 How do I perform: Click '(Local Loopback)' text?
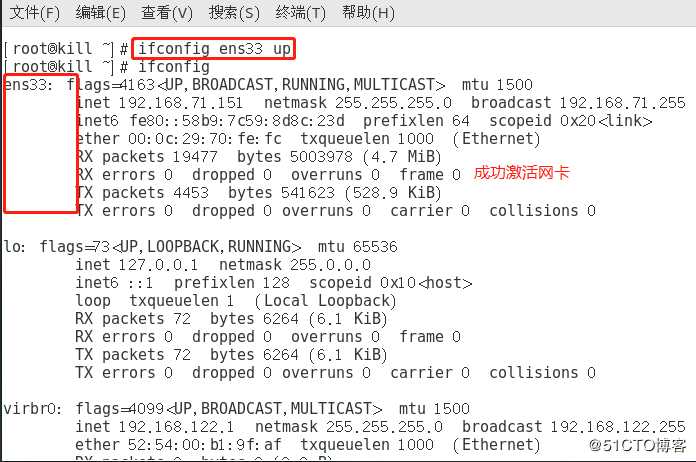(x=325, y=301)
